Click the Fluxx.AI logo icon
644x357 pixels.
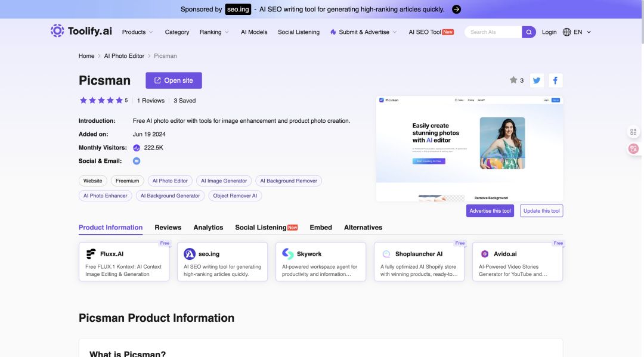(x=91, y=254)
